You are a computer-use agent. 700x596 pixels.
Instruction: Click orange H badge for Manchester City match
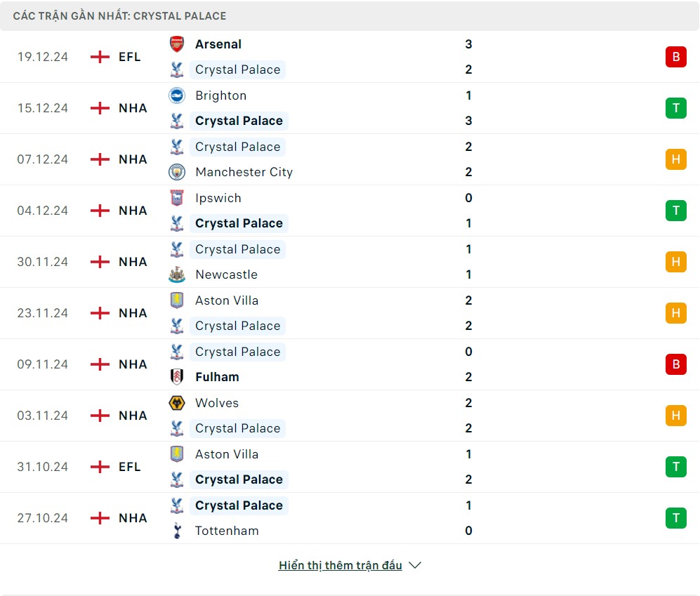675,159
